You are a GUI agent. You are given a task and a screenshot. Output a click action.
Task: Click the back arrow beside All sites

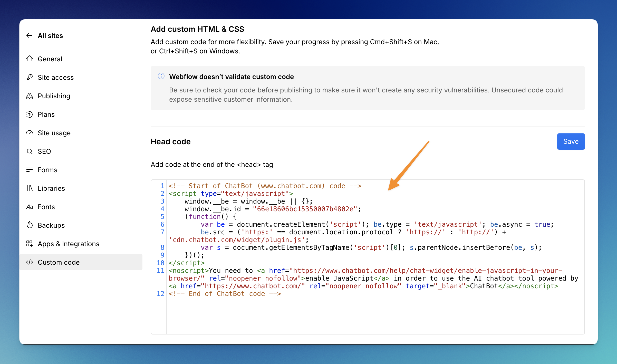click(x=29, y=35)
